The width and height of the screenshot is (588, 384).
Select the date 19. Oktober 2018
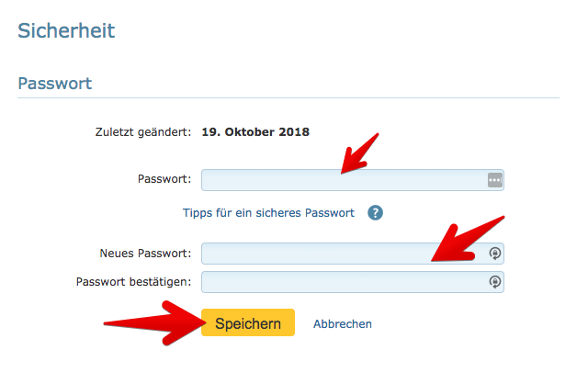click(x=255, y=132)
